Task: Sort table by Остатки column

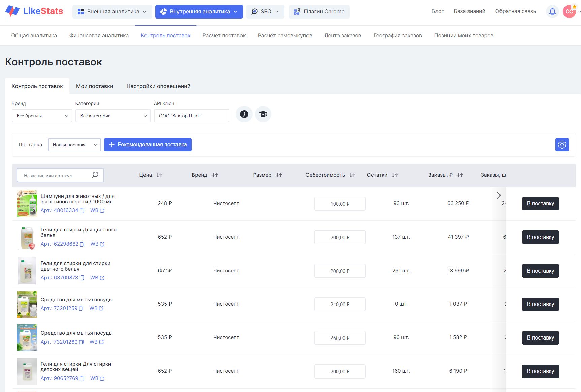Action: point(395,175)
